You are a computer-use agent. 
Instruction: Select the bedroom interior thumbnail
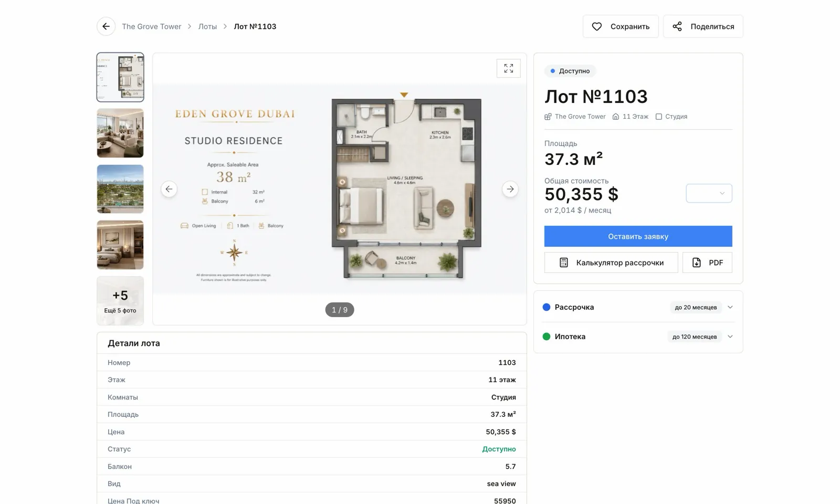pyautogui.click(x=120, y=245)
